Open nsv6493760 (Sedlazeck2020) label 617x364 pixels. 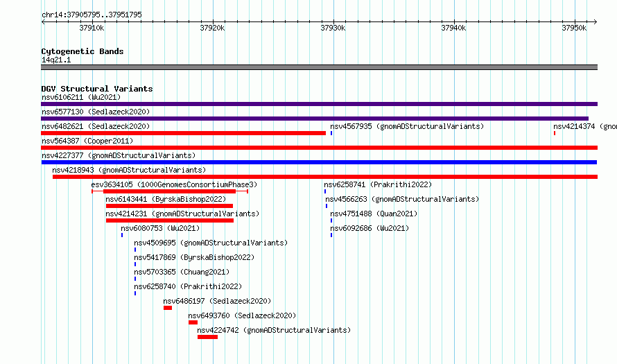tap(242, 315)
